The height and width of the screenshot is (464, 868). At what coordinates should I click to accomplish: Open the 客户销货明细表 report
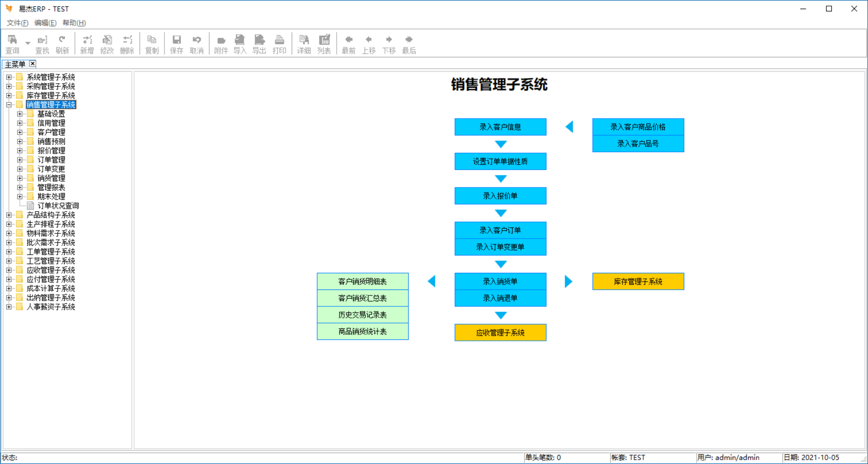362,282
